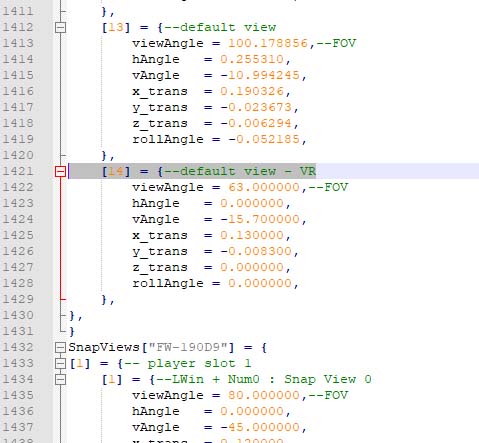Viewport: 479px width, 443px height.
Task: Click the comment 'default view - VR'
Action: [240, 171]
